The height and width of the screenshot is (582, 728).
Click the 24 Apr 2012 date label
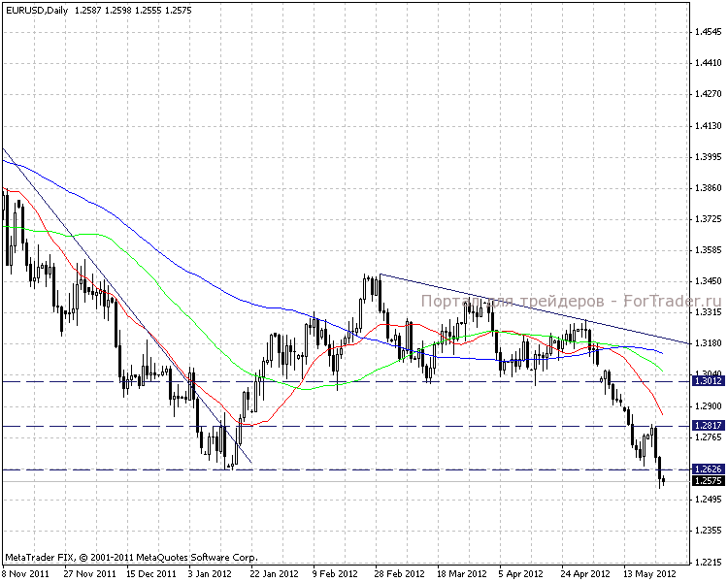[x=585, y=574]
